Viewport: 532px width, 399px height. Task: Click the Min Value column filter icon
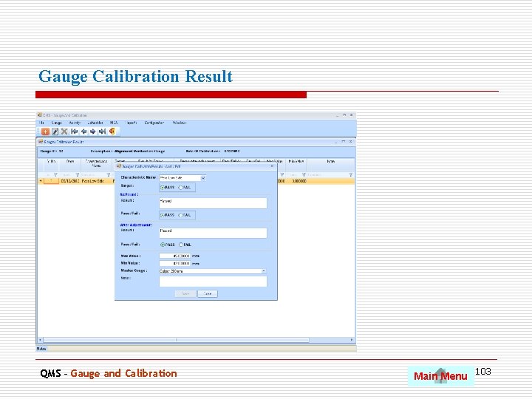[x=304, y=174]
